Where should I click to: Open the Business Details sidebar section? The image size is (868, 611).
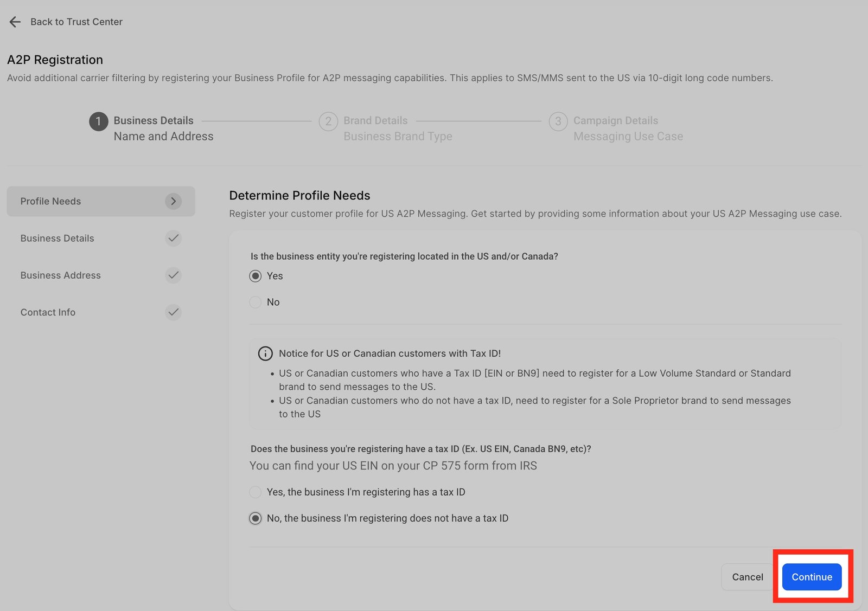click(x=58, y=238)
